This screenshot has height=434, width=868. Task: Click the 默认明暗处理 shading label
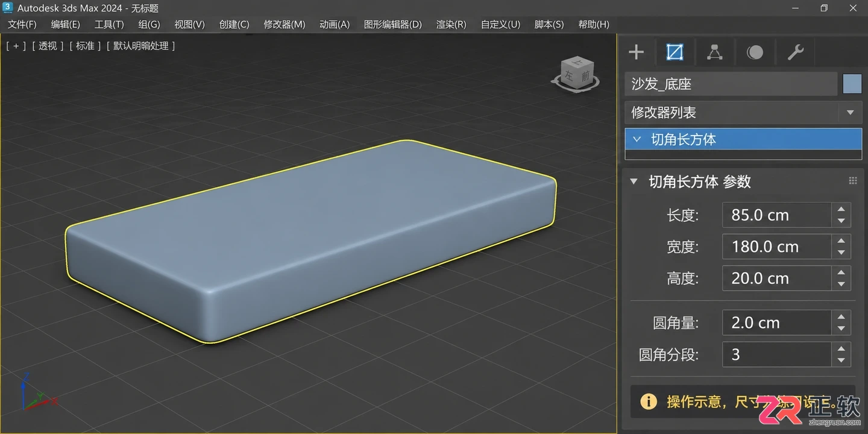(141, 46)
